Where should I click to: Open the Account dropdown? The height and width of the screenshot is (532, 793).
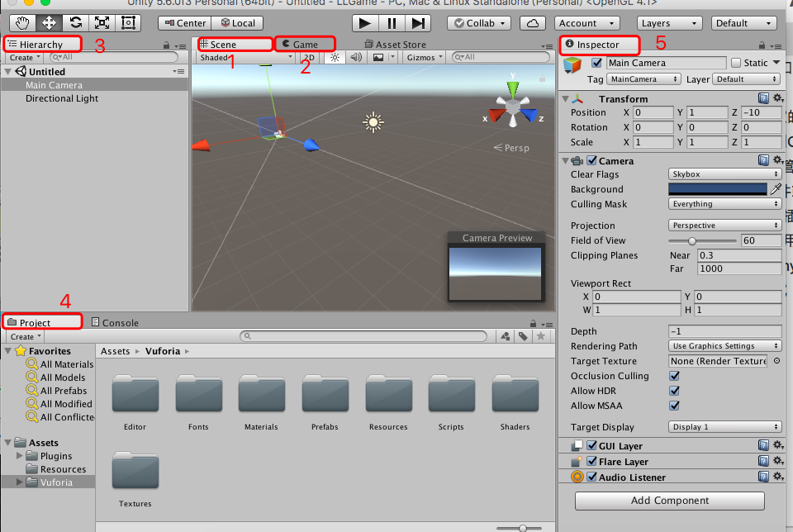coord(587,23)
